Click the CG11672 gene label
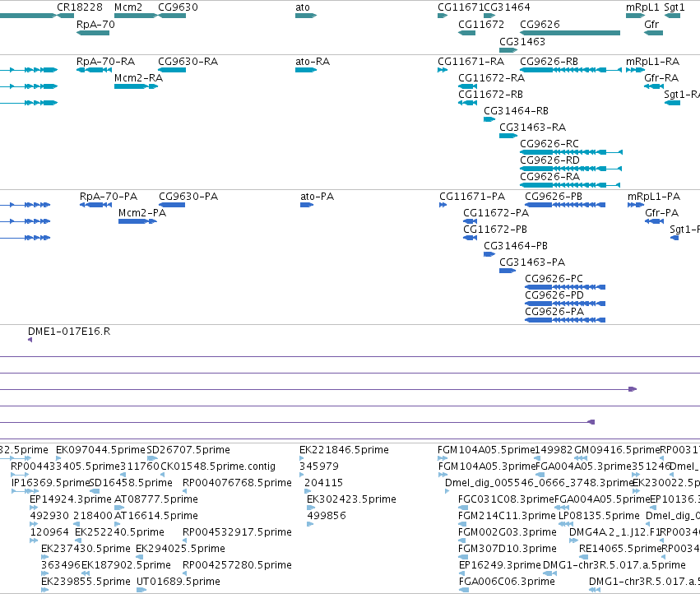This screenshot has height=594, width=700. [481, 24]
